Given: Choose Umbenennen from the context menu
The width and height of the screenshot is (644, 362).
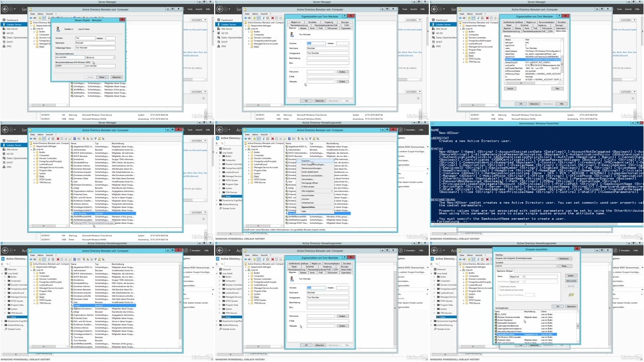Looking at the screenshot, I should pyautogui.click(x=315, y=203).
